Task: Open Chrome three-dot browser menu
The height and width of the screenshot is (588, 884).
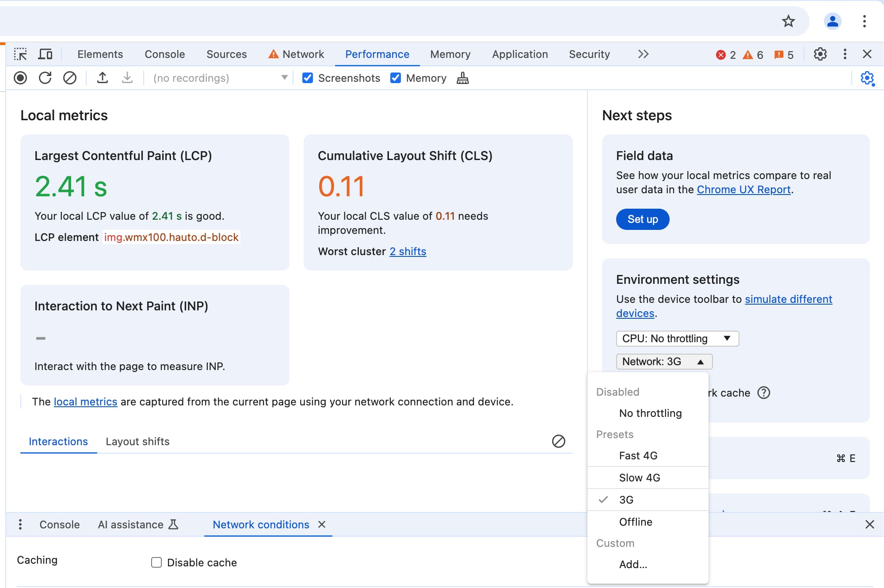Action: coord(864,21)
